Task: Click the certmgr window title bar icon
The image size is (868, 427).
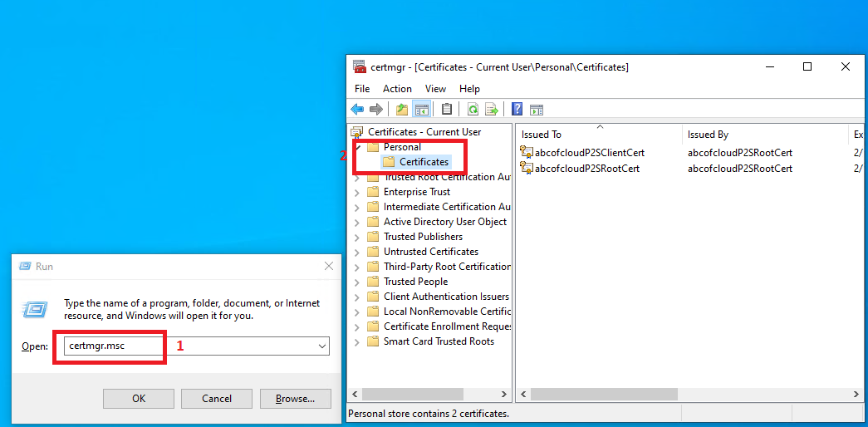Action: pos(360,67)
